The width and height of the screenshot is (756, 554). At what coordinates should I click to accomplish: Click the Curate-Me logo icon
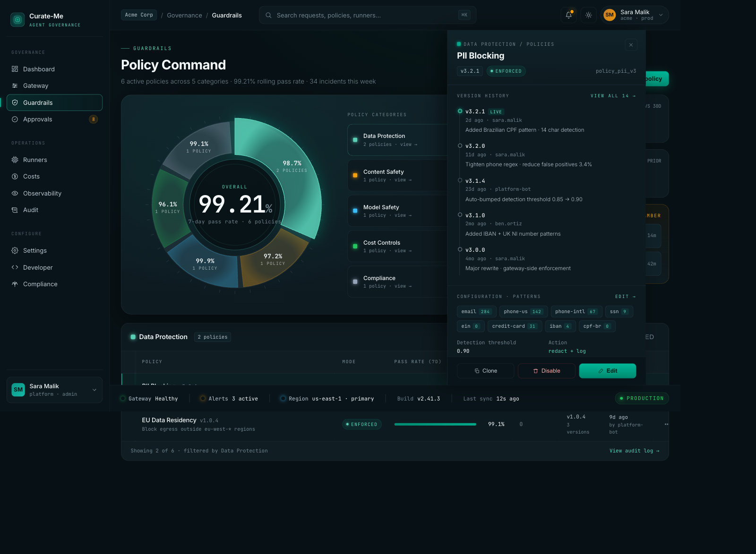[x=17, y=20]
